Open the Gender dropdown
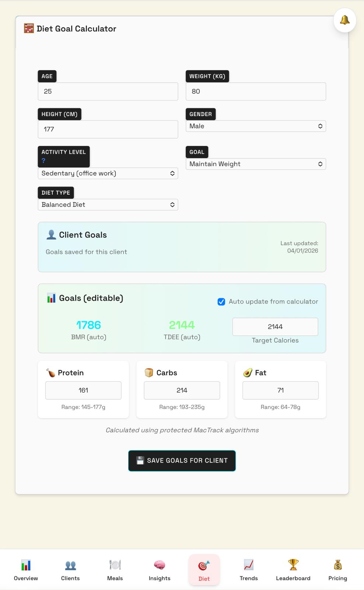This screenshot has height=590, width=364. (256, 126)
